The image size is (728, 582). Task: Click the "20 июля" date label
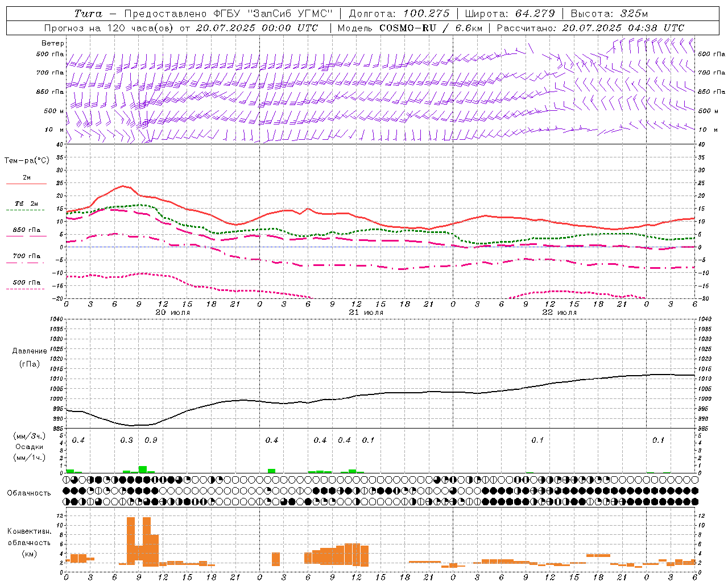[173, 313]
